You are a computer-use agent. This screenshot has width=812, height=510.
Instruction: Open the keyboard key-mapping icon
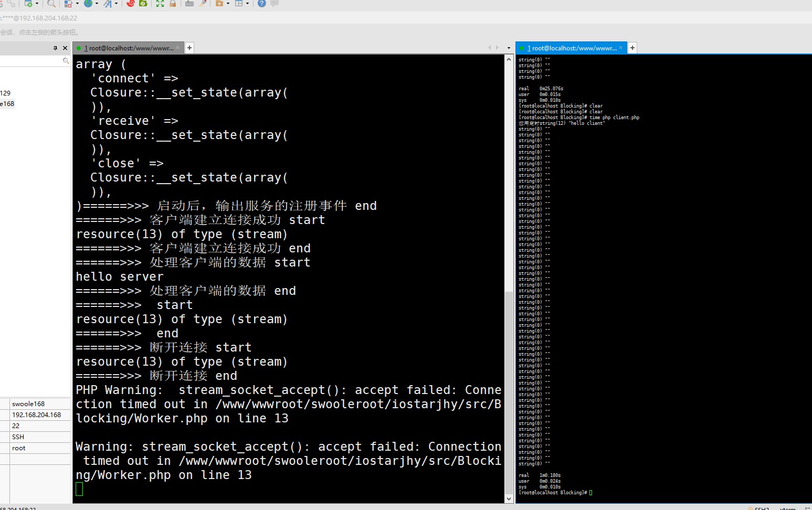click(189, 3)
